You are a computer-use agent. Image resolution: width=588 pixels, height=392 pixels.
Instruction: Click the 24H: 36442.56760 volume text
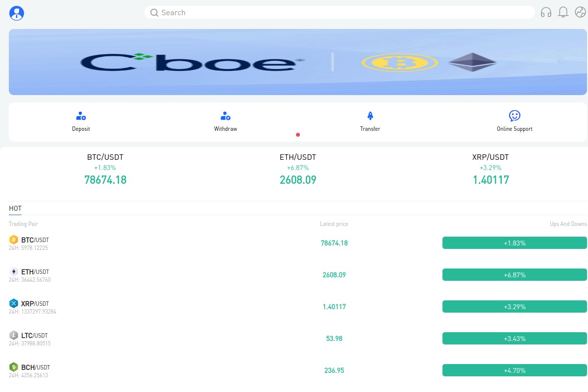tap(30, 280)
